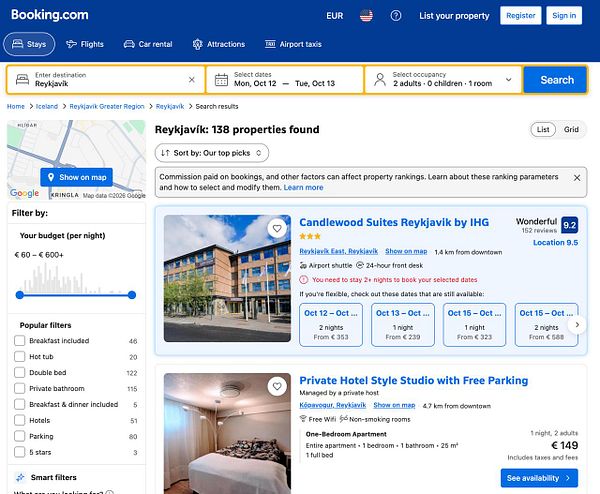Click the Enter destination input field
The width and height of the screenshot is (600, 494).
pos(105,80)
